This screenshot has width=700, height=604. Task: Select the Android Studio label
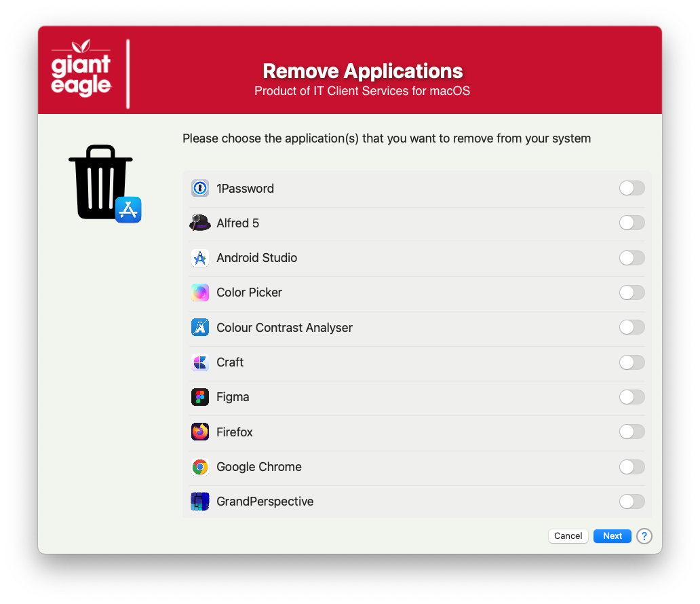click(x=256, y=258)
